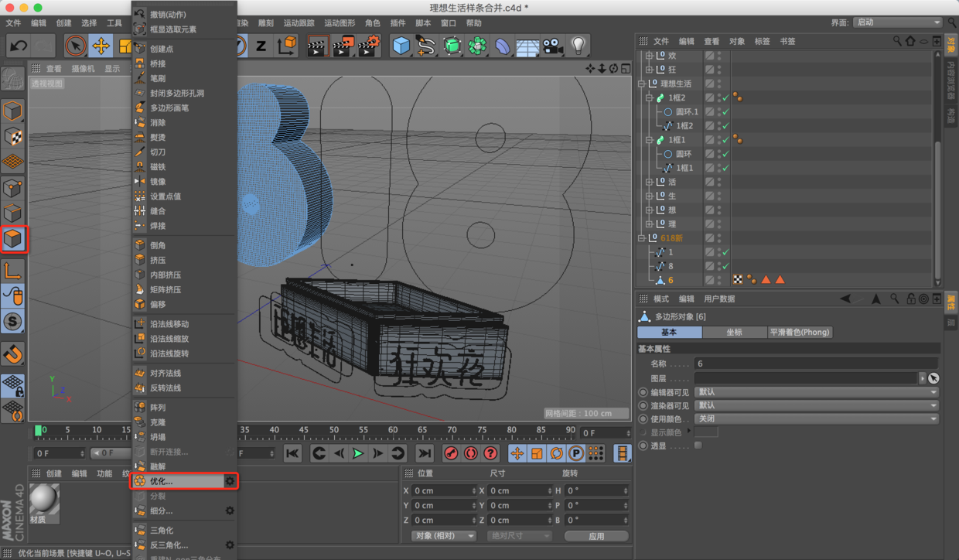
Task: Toggle the coordinate system icon
Action: tap(287, 46)
